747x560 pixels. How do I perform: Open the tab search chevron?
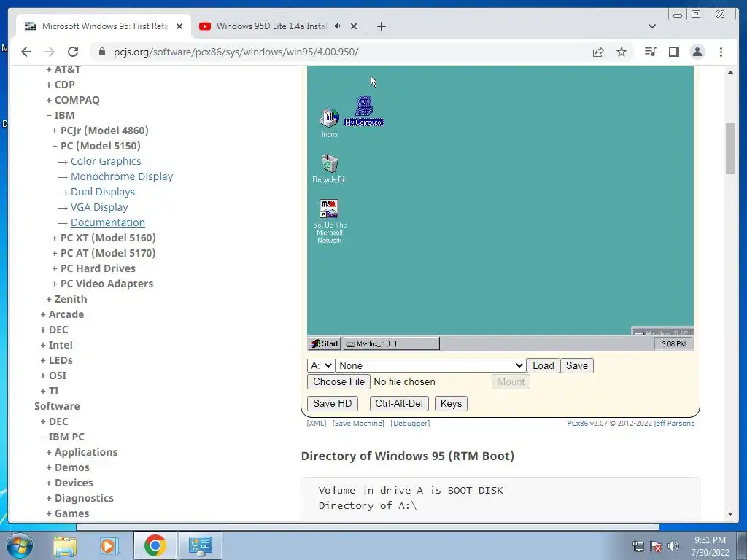click(x=652, y=26)
